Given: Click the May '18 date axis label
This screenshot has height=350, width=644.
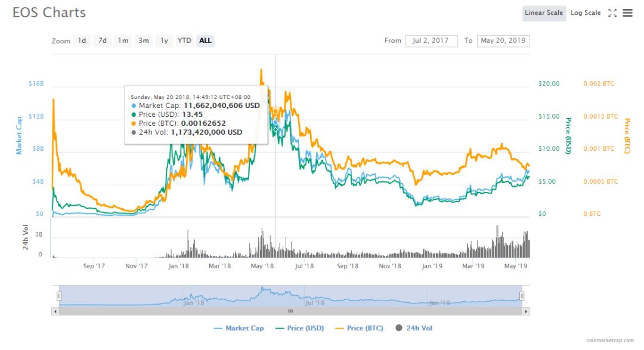Looking at the screenshot, I should (x=262, y=266).
